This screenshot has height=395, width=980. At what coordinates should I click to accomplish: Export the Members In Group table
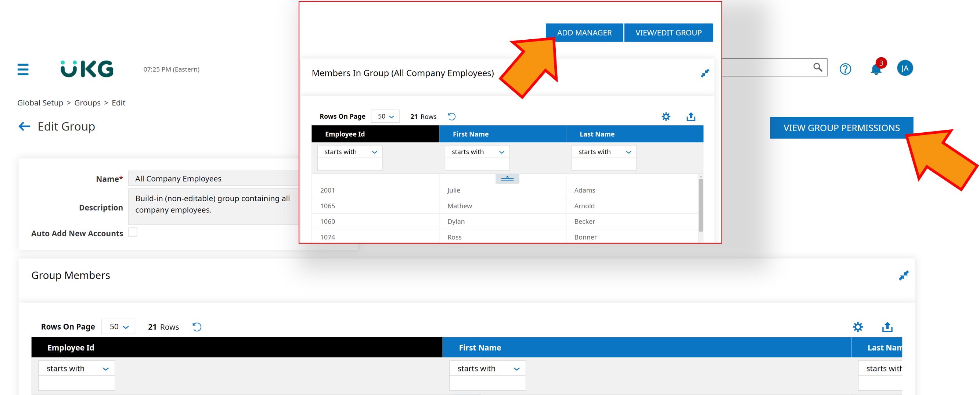(691, 116)
